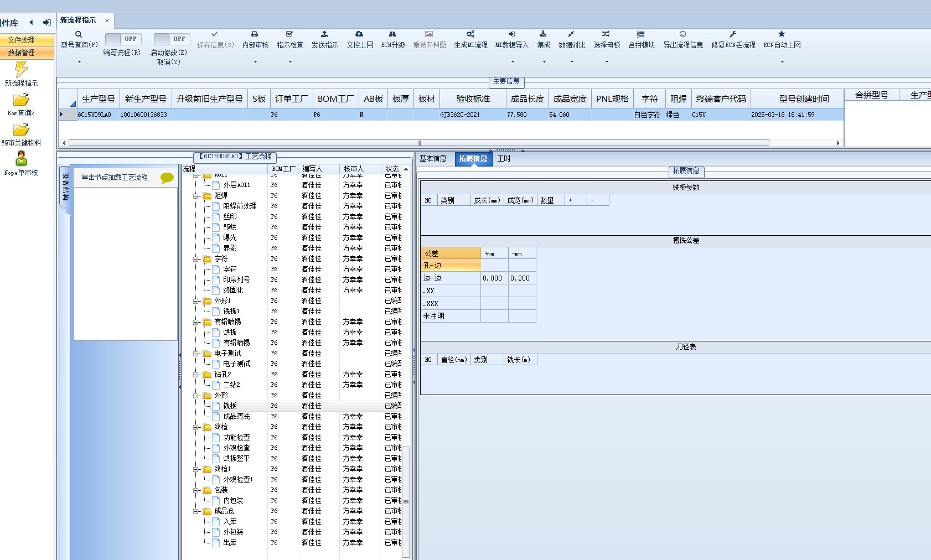This screenshot has height=560, width=931.
Task: Click the − column header in 铣板参数
Action: tap(598, 200)
